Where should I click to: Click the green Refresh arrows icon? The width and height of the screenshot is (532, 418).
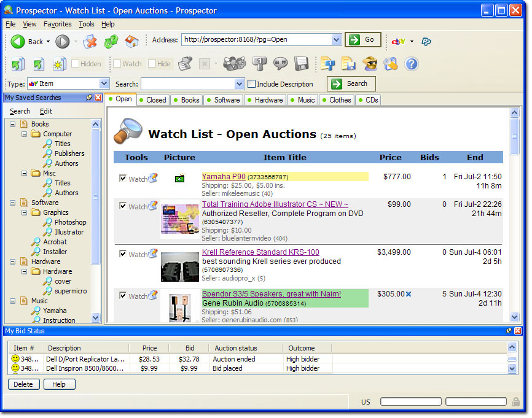[x=111, y=41]
